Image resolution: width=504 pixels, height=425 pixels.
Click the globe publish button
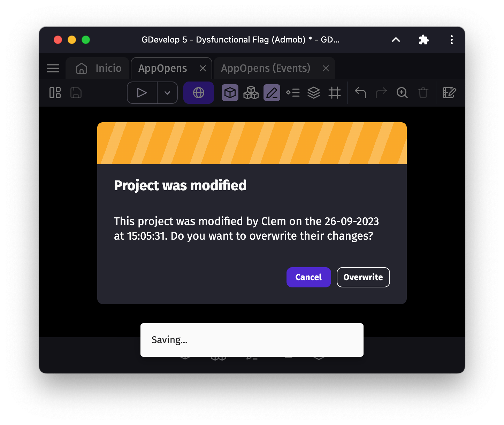[199, 93]
